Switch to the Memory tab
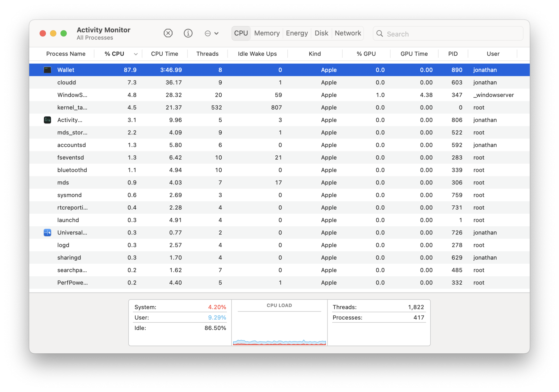The height and width of the screenshot is (392, 559). [267, 33]
